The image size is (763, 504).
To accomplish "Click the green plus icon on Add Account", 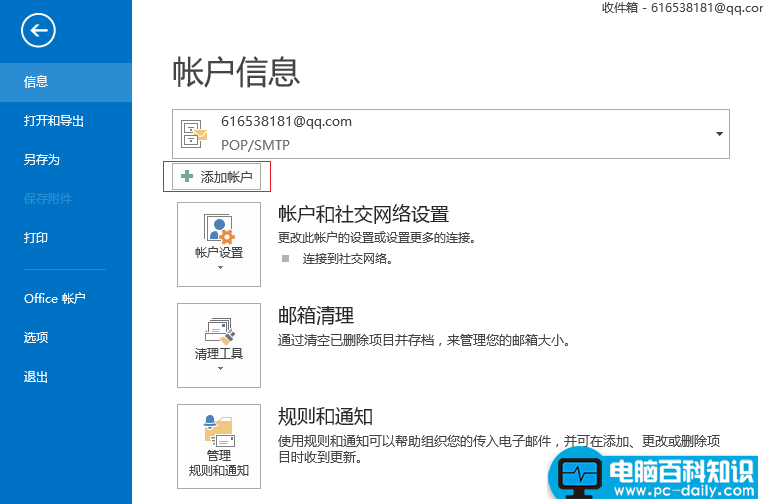I will point(187,177).
